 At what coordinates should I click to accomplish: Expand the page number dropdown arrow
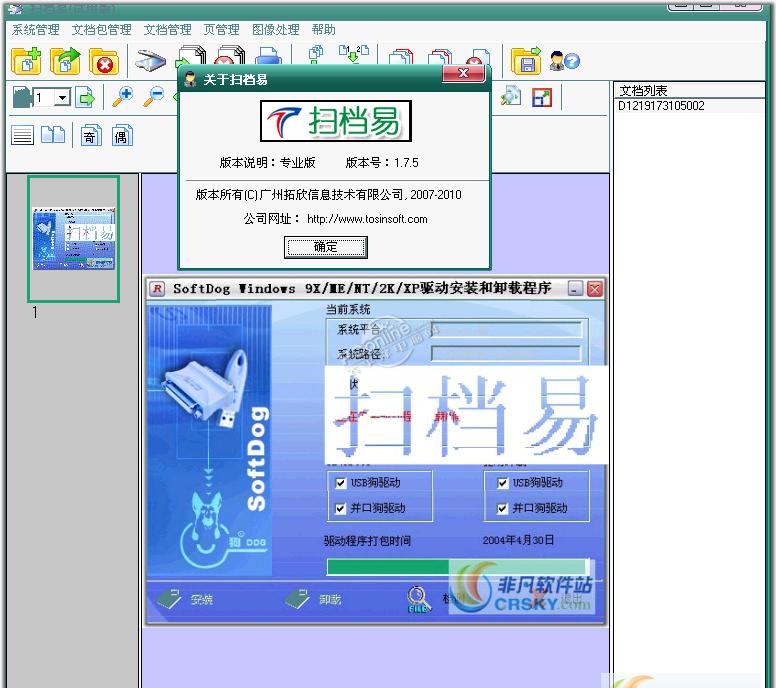(62, 98)
